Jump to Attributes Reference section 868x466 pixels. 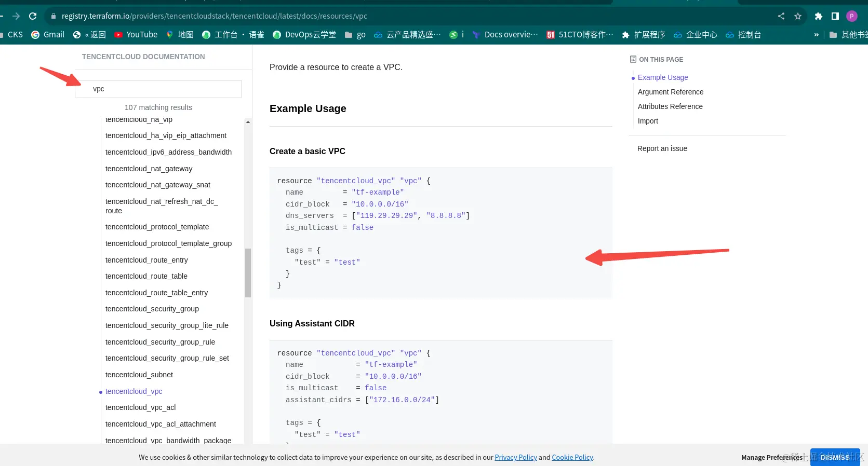670,106
